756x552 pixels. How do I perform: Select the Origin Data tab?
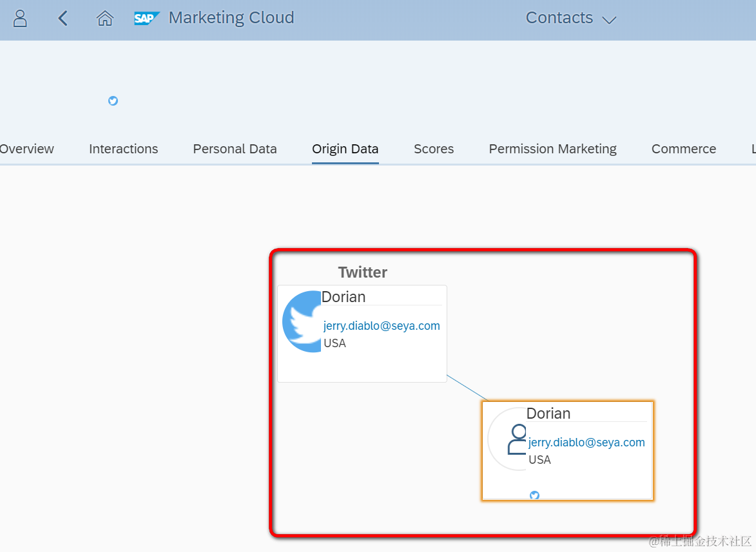point(345,149)
